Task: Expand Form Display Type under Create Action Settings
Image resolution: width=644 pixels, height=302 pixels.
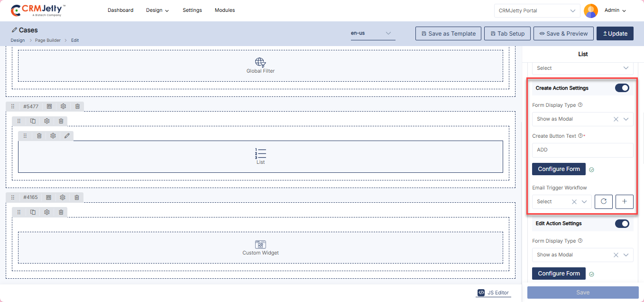Action: (x=626, y=119)
